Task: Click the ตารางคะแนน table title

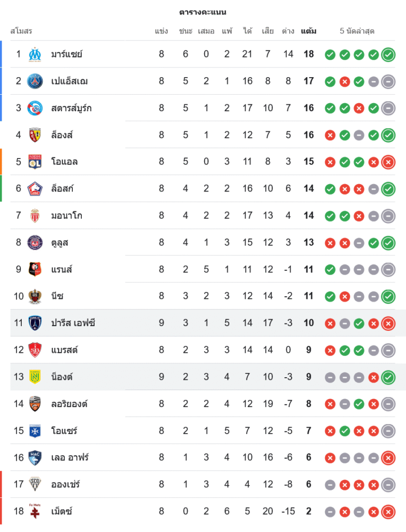Action: (x=203, y=12)
